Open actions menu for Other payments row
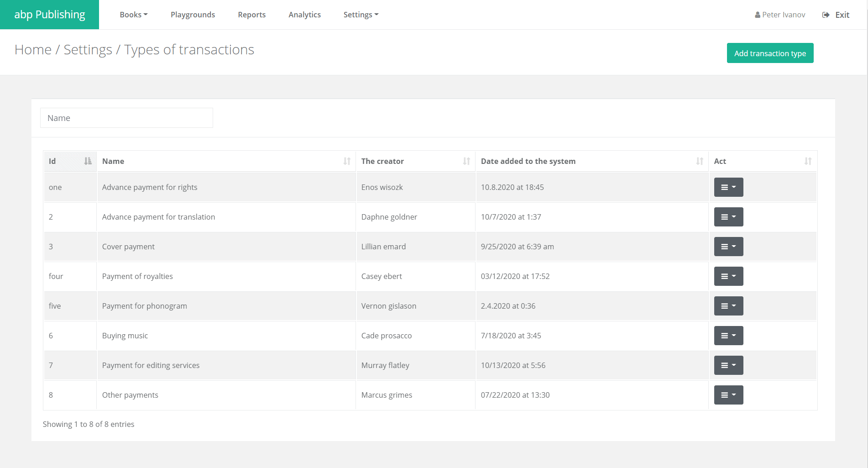 tap(728, 395)
